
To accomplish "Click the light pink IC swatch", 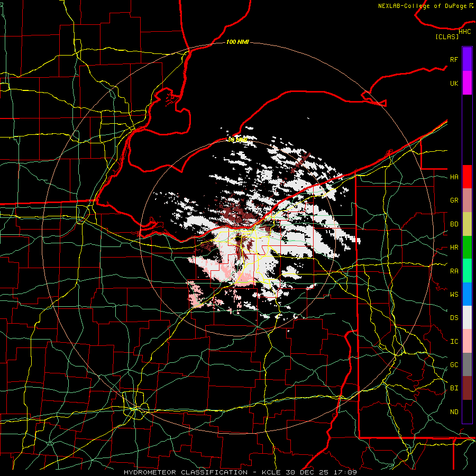I will 467,341.
